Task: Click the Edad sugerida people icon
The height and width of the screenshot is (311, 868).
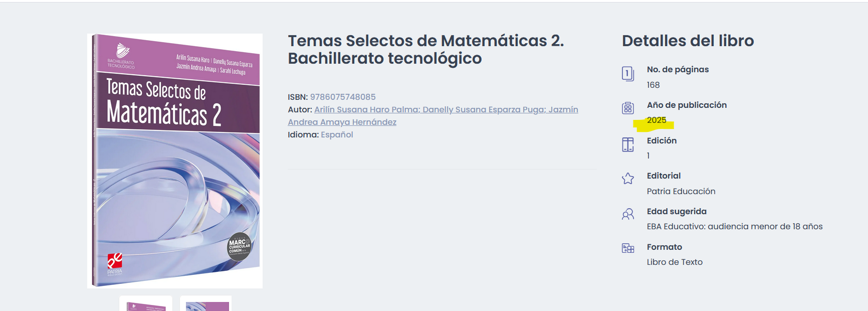Action: pyautogui.click(x=628, y=215)
